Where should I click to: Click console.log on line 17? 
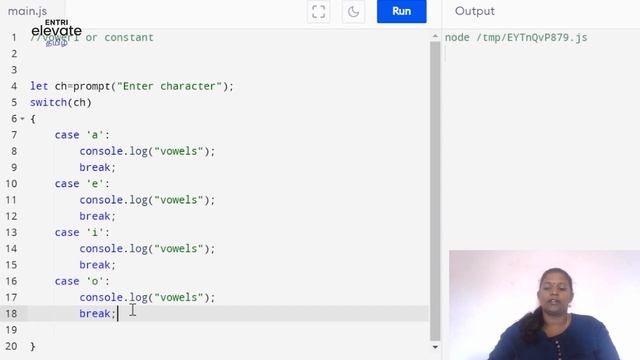(x=147, y=298)
